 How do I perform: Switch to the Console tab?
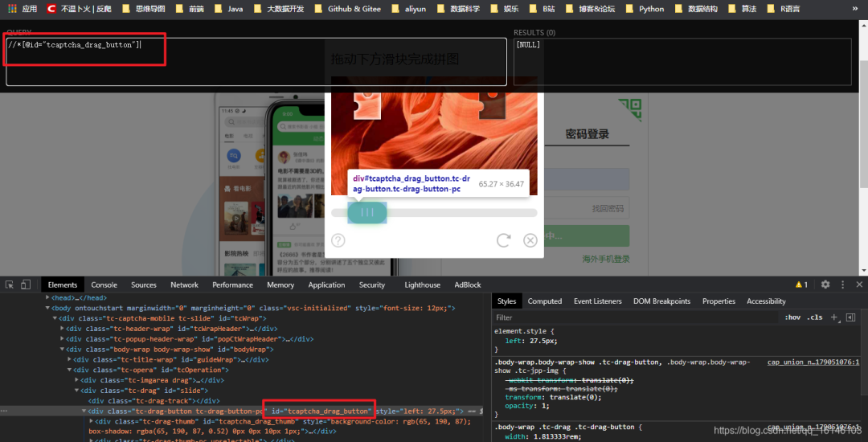[x=104, y=285]
